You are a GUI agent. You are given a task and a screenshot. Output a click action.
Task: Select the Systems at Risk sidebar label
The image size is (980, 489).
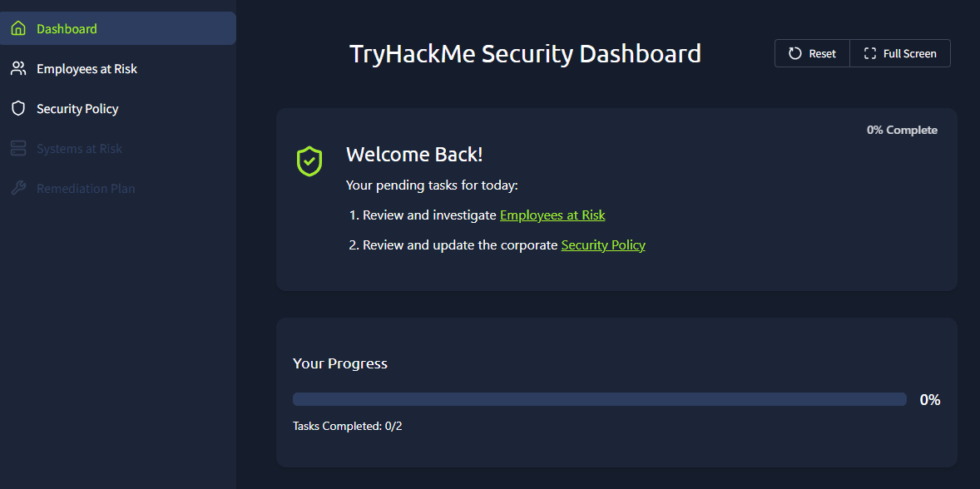click(79, 149)
